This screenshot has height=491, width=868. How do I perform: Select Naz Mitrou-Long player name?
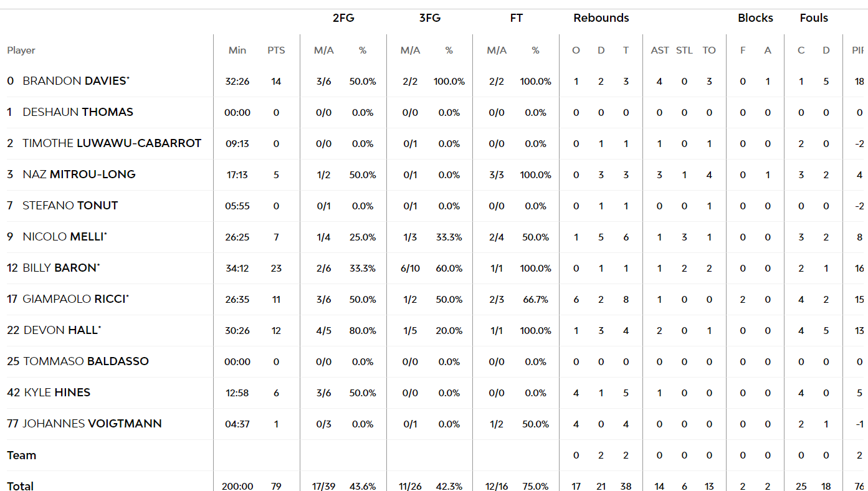point(79,174)
